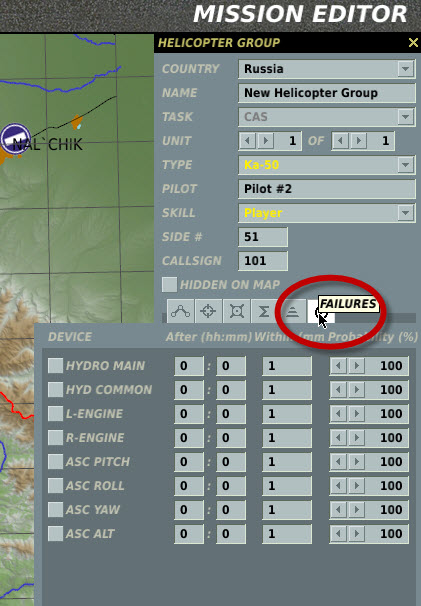Click the ASC ALT probability value 100
Image resolution: width=421 pixels, height=606 pixels.
(391, 533)
